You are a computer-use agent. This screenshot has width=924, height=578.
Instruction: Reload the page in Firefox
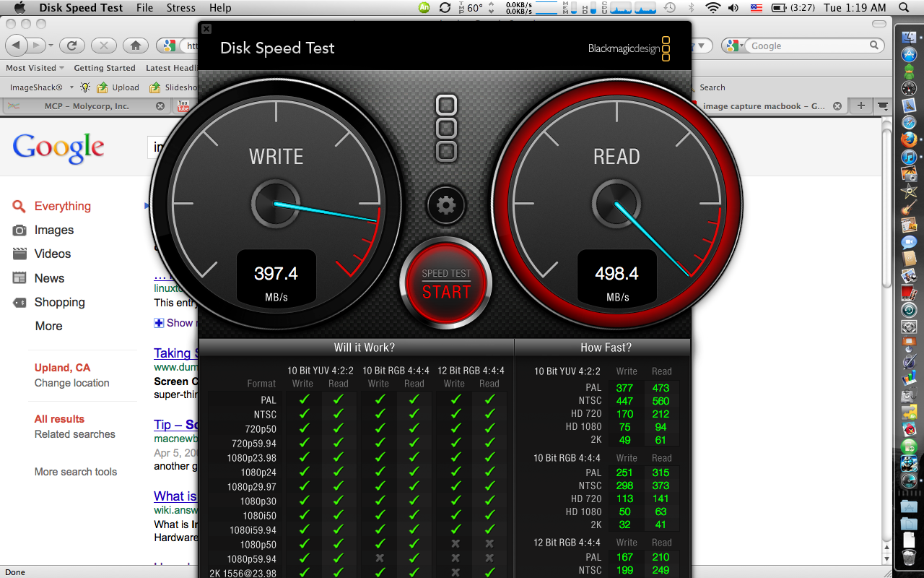71,46
